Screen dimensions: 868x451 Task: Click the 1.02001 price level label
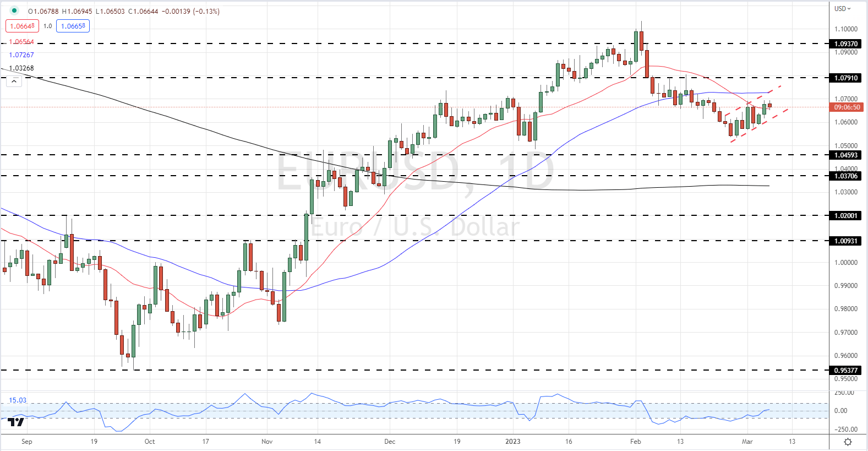[845, 215]
